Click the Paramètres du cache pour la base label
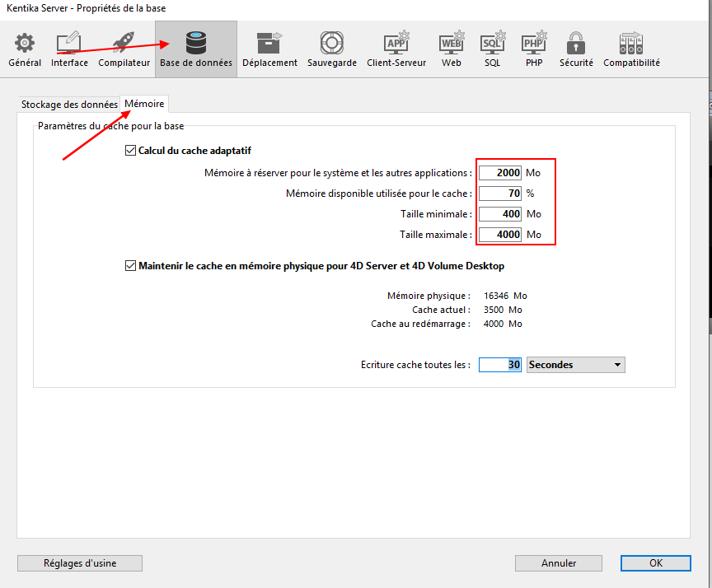This screenshot has width=712, height=588. point(110,126)
